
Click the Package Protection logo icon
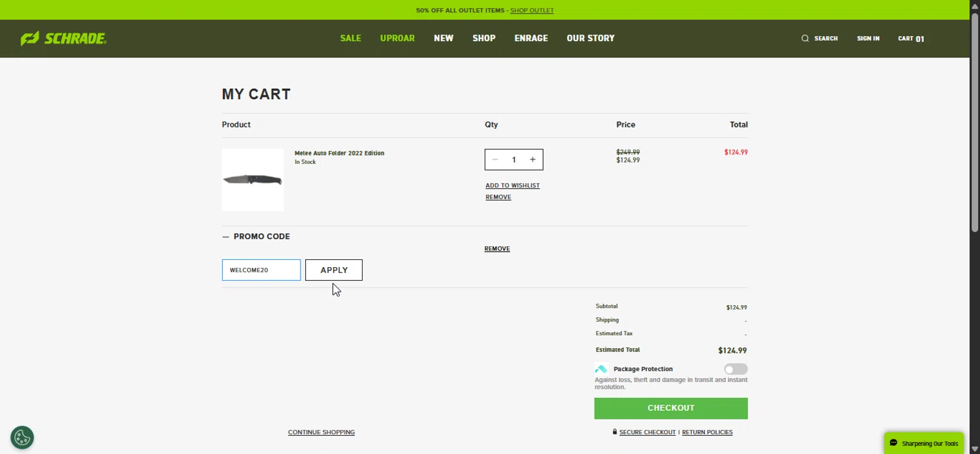pos(601,369)
